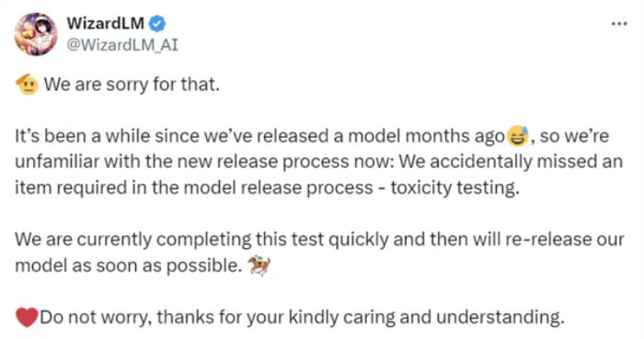Open the three-dot more options menu
Screen dimensions: 644x339
pos(619,24)
